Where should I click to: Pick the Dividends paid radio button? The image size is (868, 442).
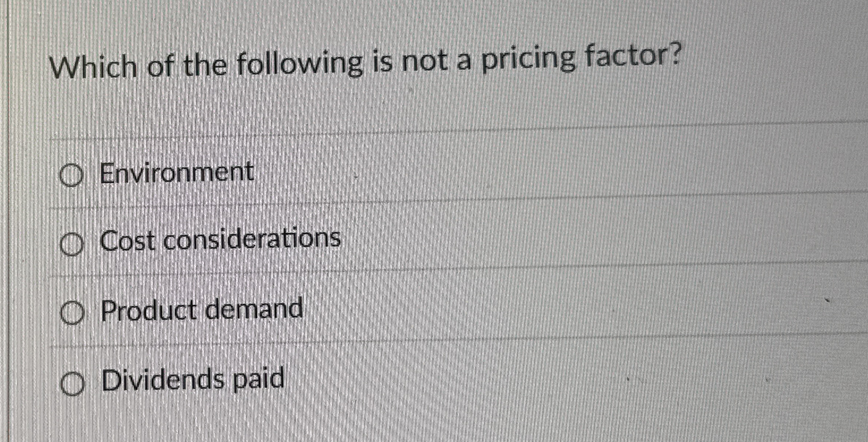(x=72, y=383)
